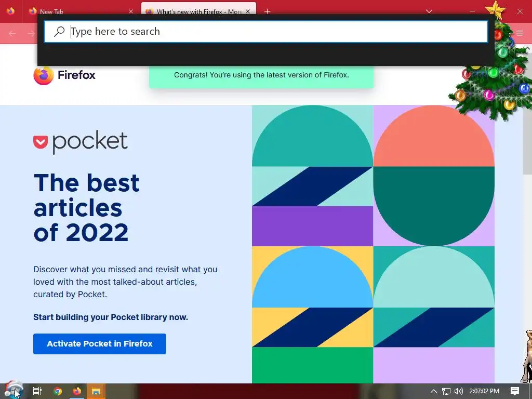Viewport: 532px width, 399px height.
Task: Open the clock showing 2:07:02 PM
Action: coord(484,391)
